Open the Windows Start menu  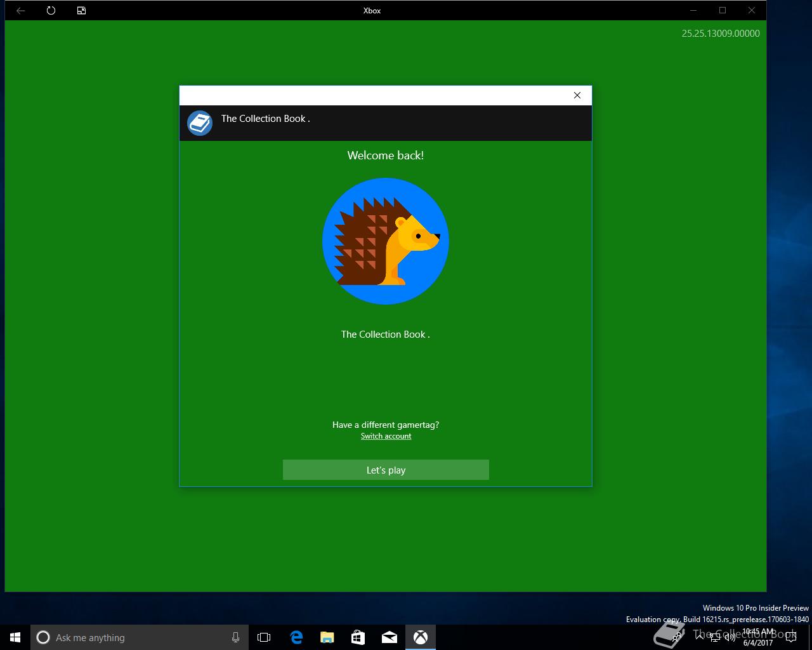tap(15, 637)
